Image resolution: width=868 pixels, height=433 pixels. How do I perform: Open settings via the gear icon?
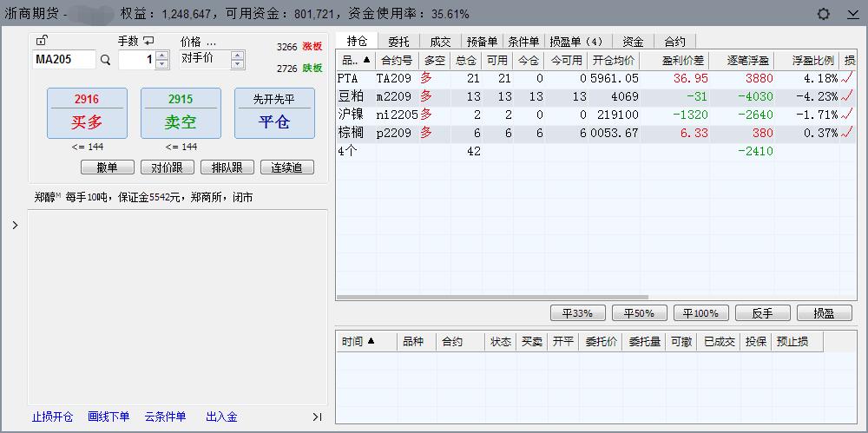824,14
